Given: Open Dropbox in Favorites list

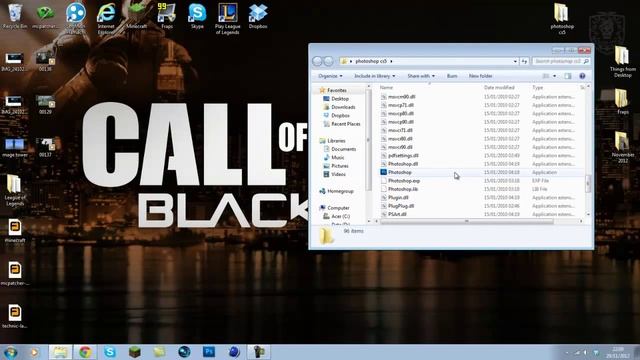Looking at the screenshot, I should coord(340,116).
